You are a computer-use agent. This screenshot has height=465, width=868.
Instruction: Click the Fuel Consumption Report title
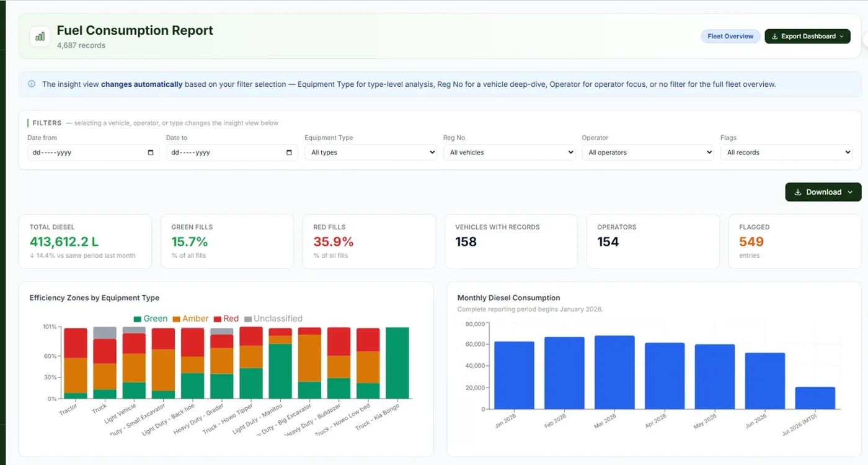[135, 30]
